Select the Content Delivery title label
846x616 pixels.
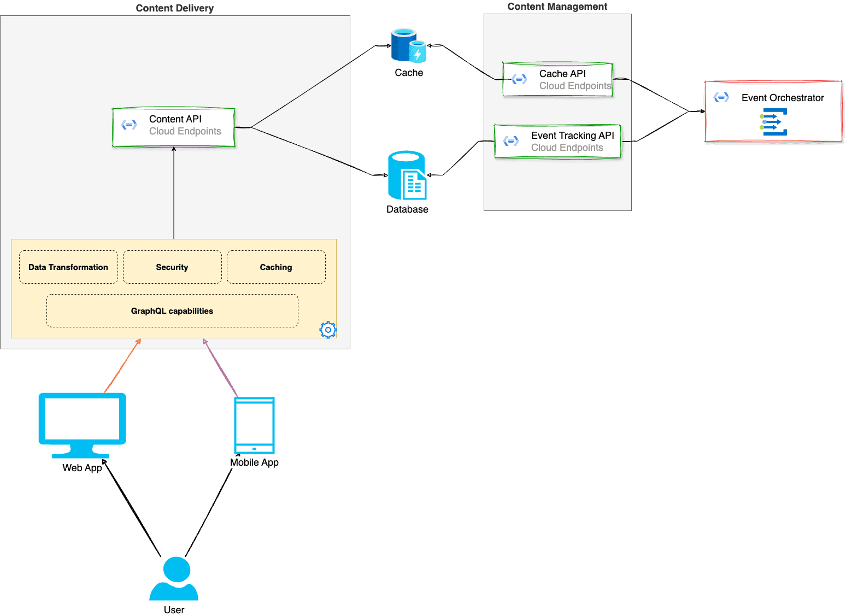point(174,8)
